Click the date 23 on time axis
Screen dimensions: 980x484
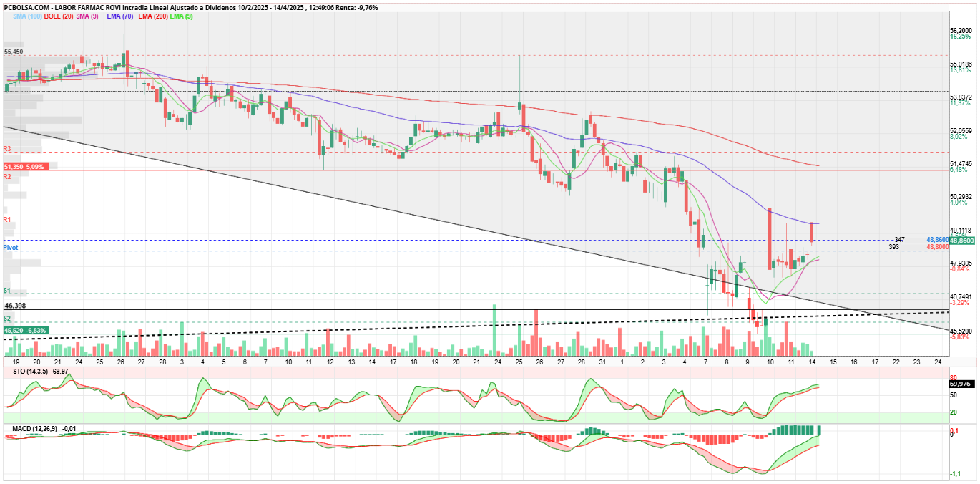coord(917,362)
